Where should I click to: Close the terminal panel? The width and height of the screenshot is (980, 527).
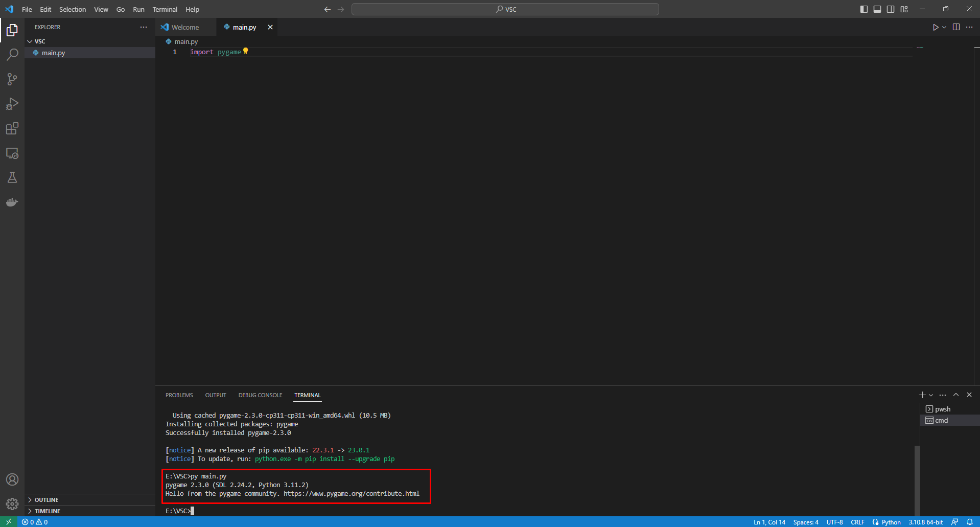969,395
